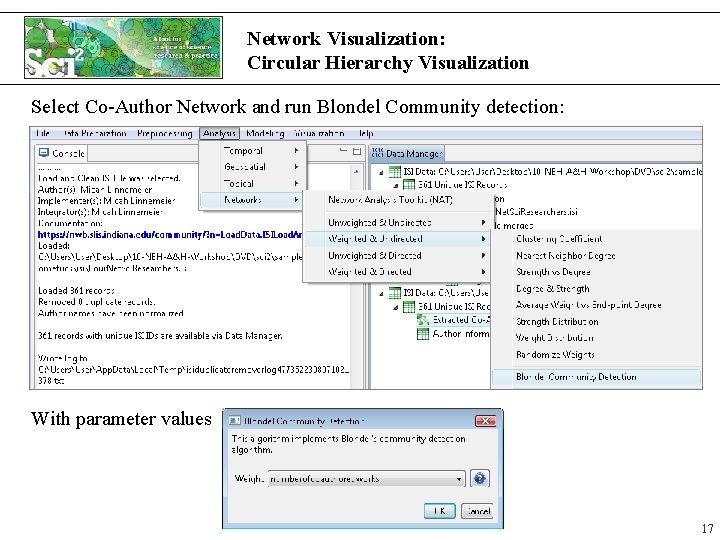This screenshot has width=720, height=540.
Task: Close the Blondel Community Detection dialog
Action: [x=485, y=421]
